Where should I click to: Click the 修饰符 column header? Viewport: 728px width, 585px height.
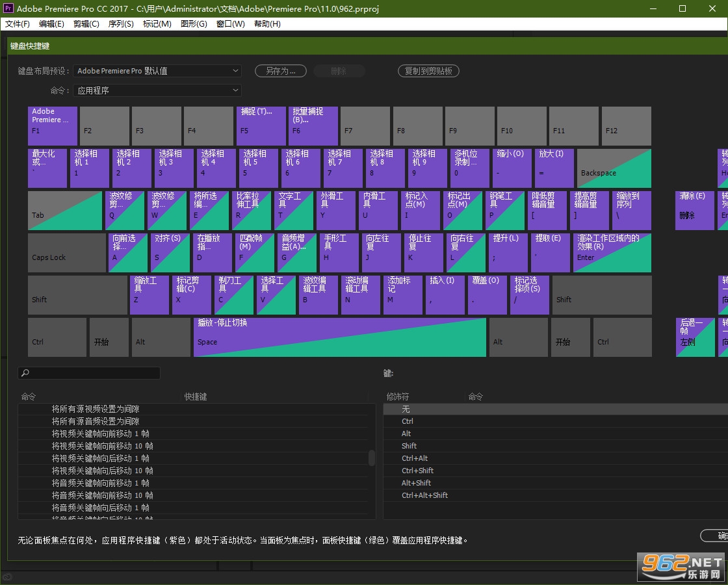pyautogui.click(x=398, y=396)
